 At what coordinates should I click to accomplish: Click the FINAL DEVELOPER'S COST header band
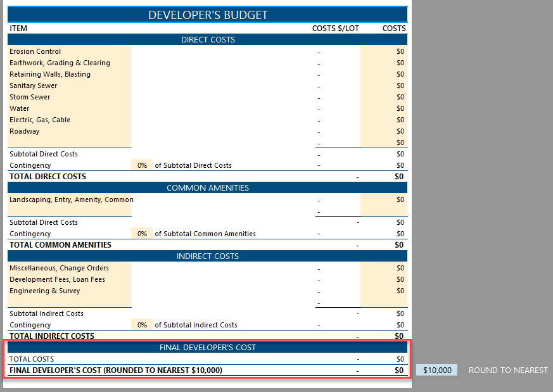click(207, 347)
